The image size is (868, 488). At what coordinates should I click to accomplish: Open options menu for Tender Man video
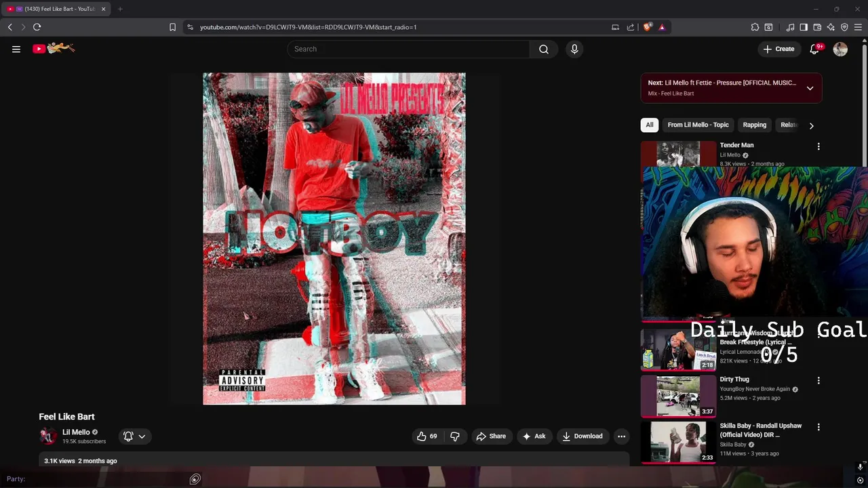click(x=818, y=146)
